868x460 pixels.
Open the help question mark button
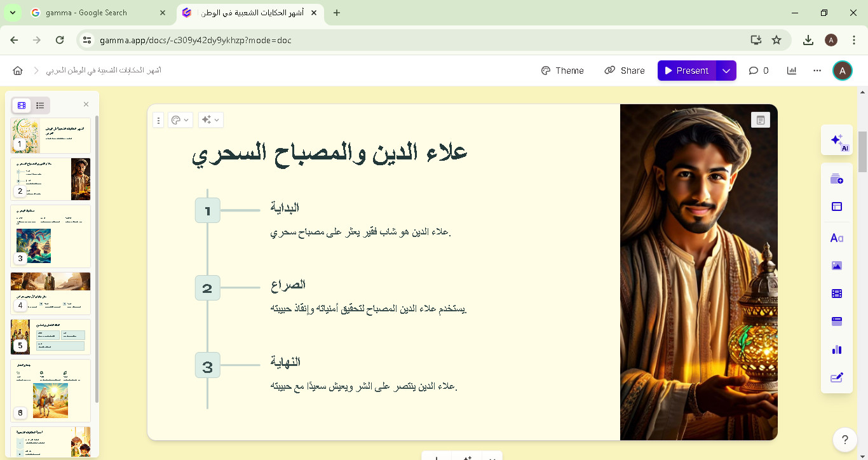point(844,439)
